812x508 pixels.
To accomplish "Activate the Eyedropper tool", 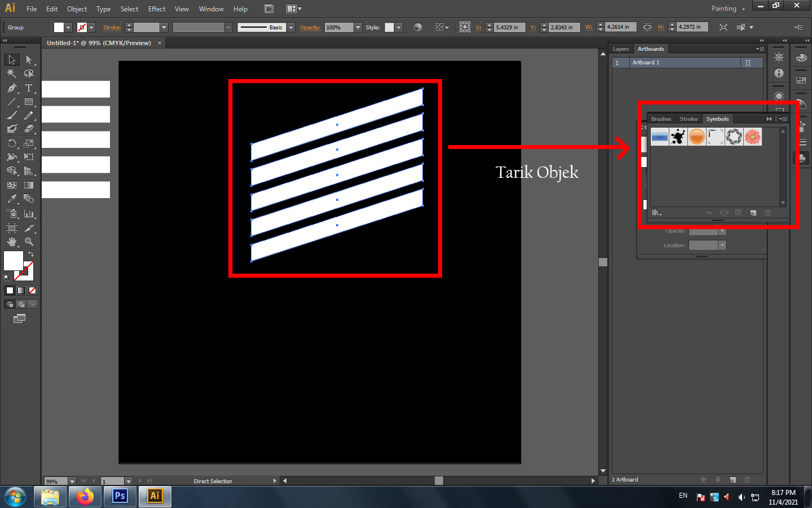I will pos(12,199).
